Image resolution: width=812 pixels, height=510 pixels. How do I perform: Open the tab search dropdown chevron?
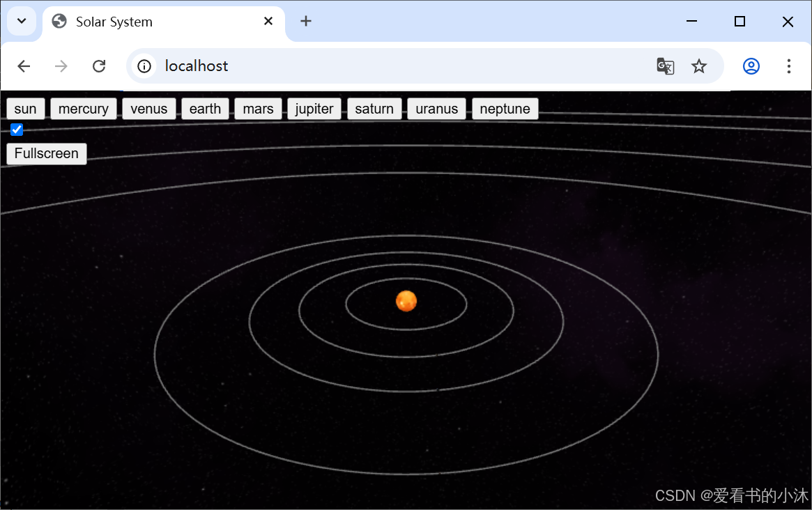pos(22,21)
